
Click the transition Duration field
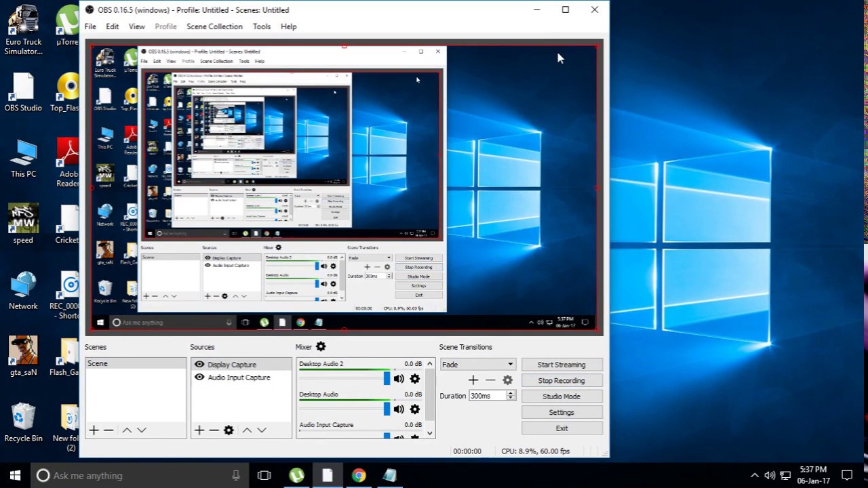(488, 396)
